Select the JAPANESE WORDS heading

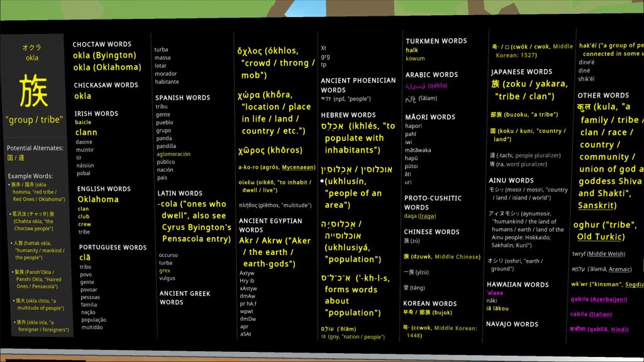tap(521, 72)
